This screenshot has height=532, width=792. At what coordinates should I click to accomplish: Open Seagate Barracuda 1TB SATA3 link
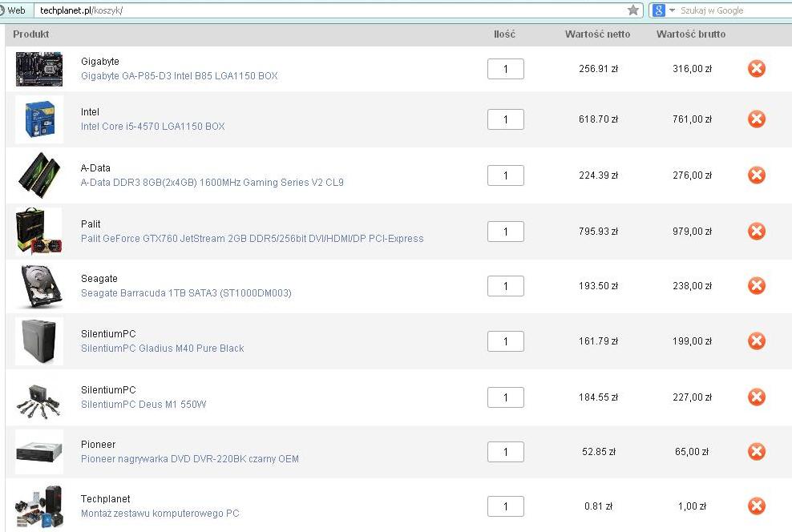186,292
